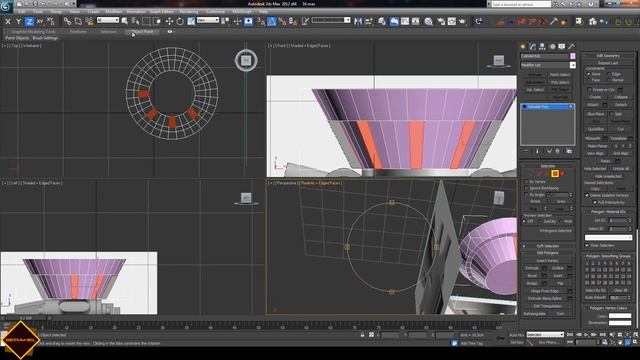Viewport: 640px width, 360px height.
Task: Toggle the Split checkbox
Action: pos(612,114)
